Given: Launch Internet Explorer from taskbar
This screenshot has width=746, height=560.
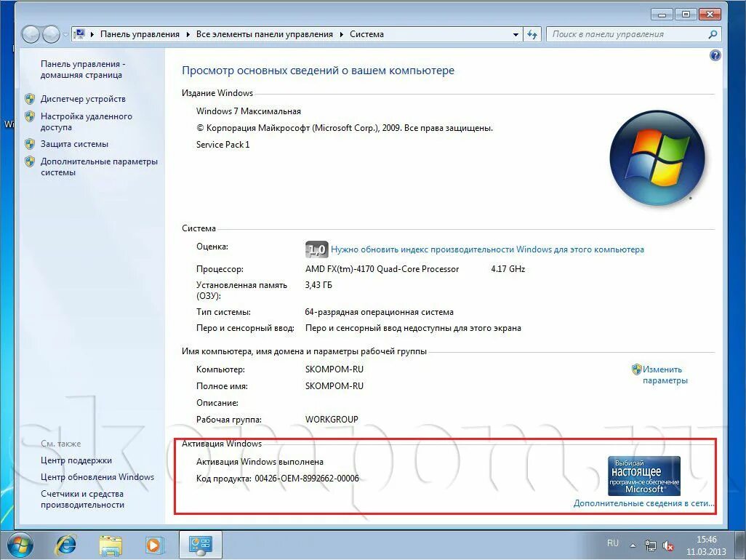Looking at the screenshot, I should (x=66, y=545).
